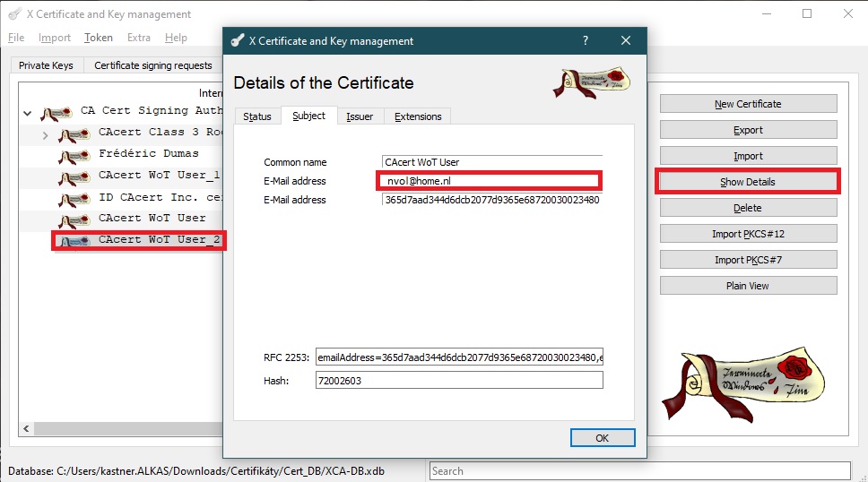Open the Token menu

click(x=99, y=38)
